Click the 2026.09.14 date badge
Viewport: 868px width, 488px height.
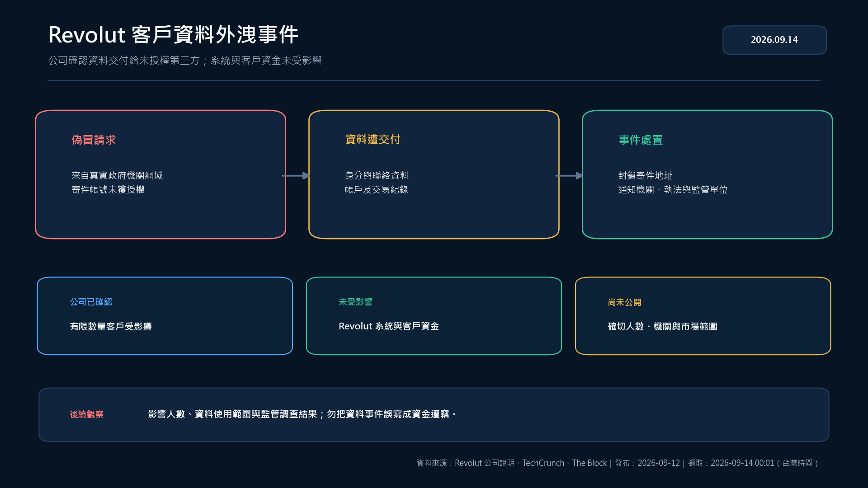pos(774,40)
